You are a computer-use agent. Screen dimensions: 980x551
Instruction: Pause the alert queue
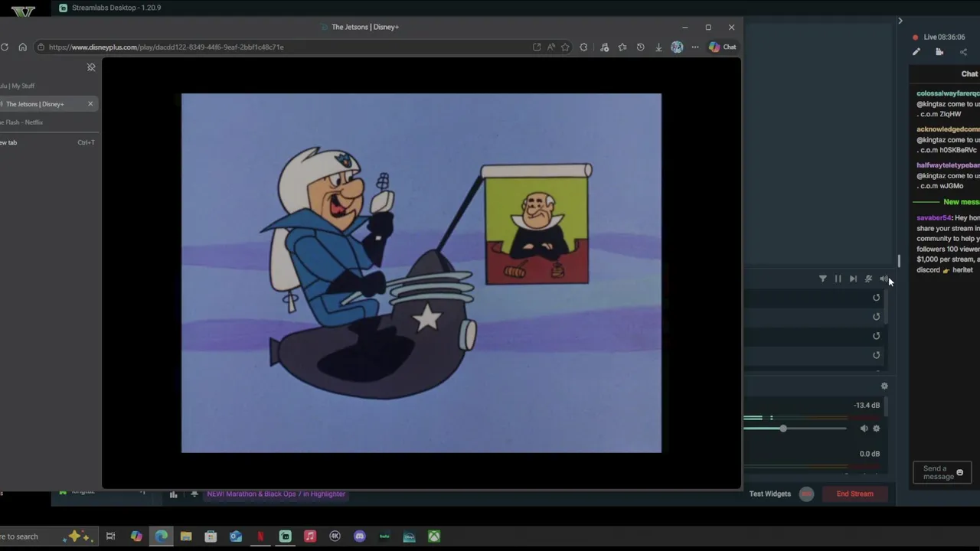pos(838,279)
